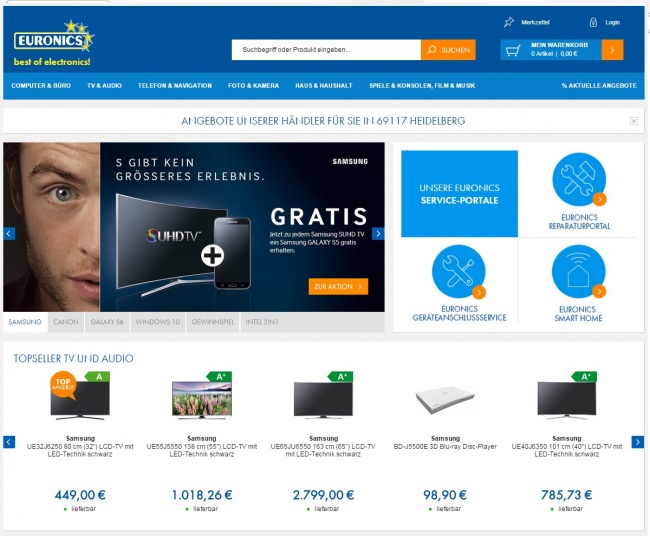Switch to the Windows 10 banner tab
The image size is (650, 536).
pyautogui.click(x=158, y=322)
